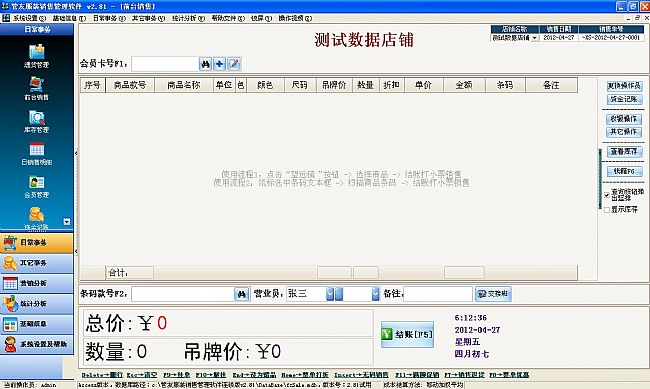Image resolution: width=650 pixels, height=389 pixels.
Task: Expand second salesperson dropdown arrow
Action: [x=376, y=294]
